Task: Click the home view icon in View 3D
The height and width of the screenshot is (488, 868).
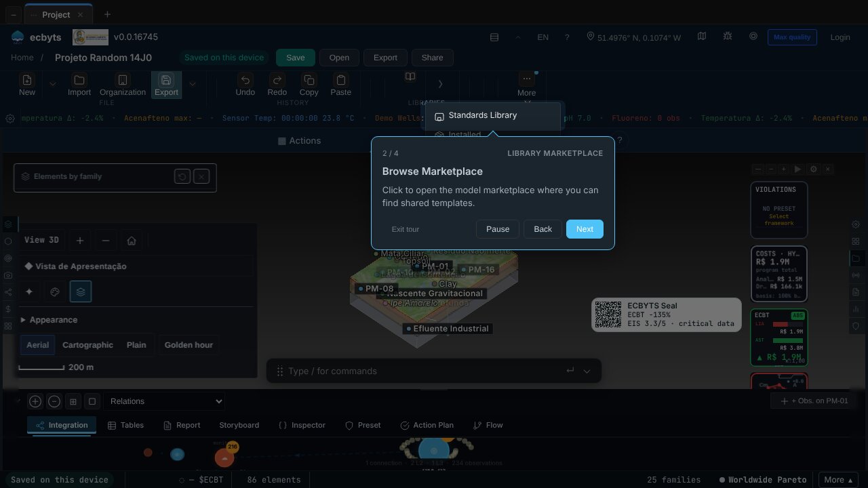Action: (x=132, y=241)
